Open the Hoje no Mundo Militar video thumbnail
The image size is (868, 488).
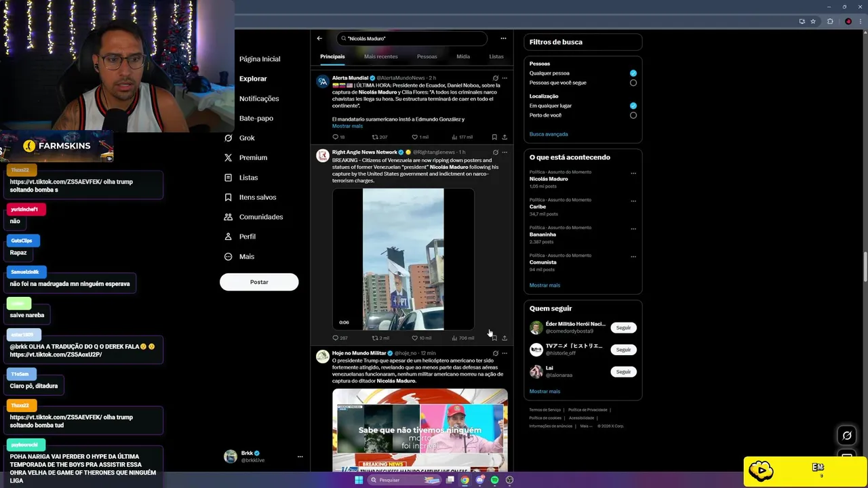[420, 430]
